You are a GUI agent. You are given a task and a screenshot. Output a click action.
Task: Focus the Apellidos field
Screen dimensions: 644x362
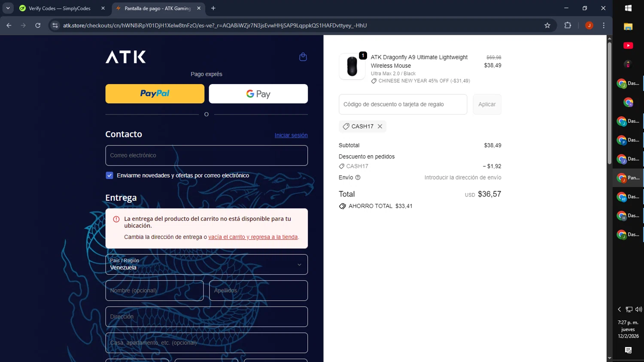point(258,290)
